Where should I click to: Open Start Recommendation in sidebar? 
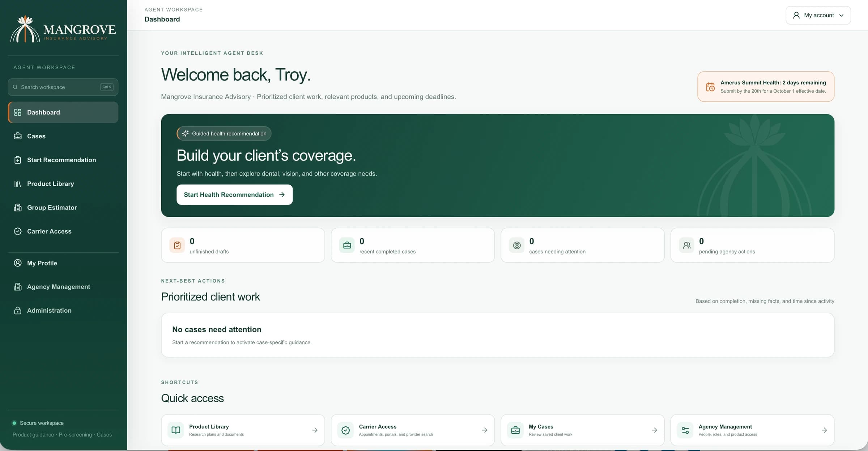63,160
